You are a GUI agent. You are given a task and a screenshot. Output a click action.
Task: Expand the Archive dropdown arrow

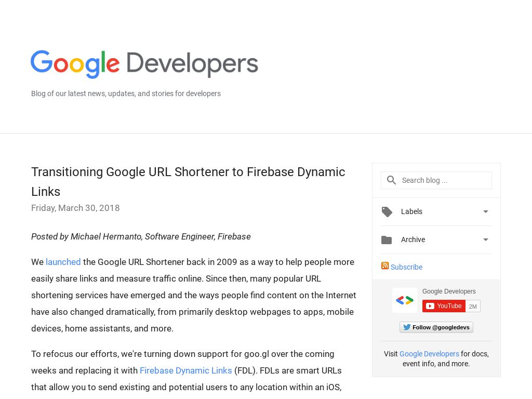(485, 240)
